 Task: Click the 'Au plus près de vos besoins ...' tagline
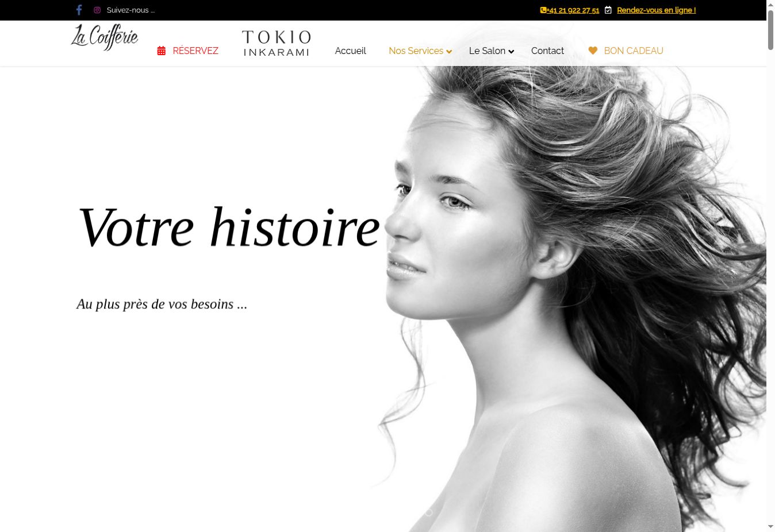click(162, 304)
